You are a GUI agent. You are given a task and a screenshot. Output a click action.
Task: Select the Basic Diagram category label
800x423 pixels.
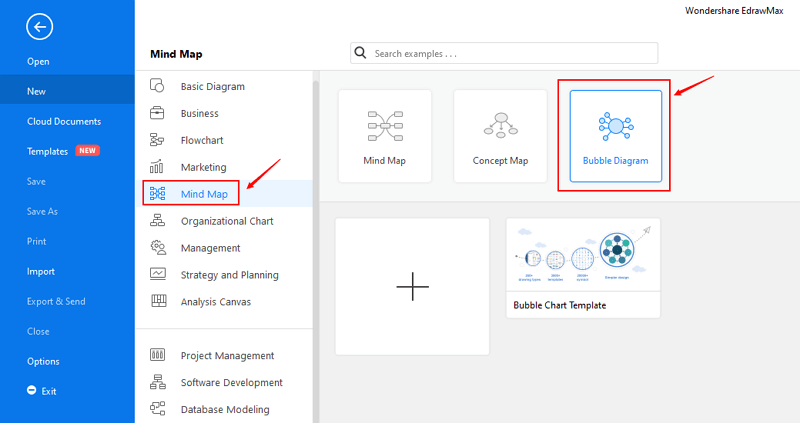click(213, 86)
